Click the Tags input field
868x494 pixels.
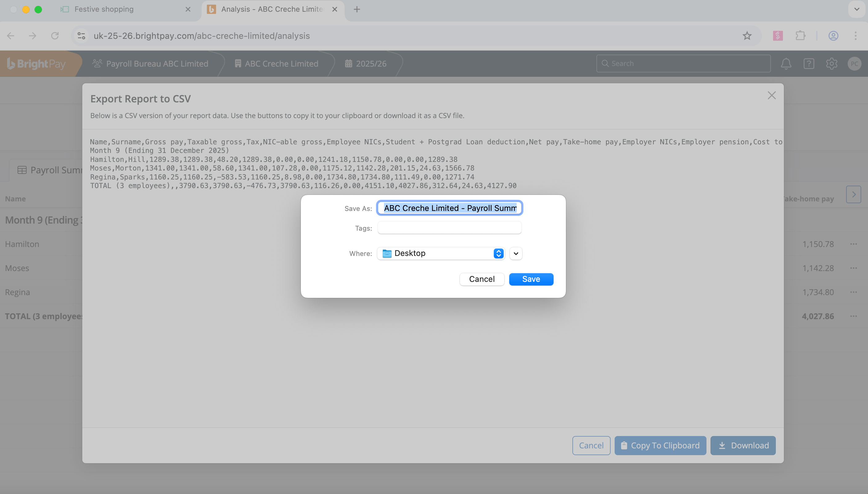tap(449, 228)
